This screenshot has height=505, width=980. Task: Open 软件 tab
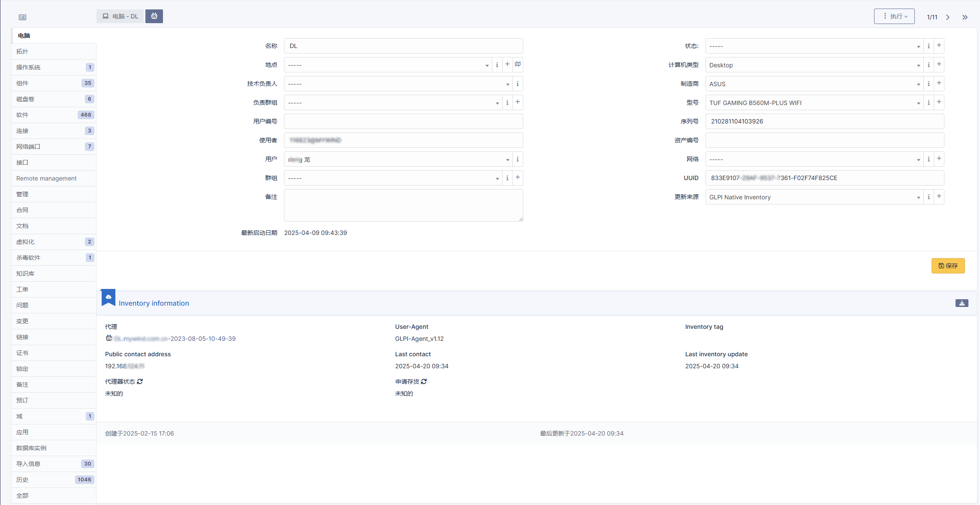54,115
